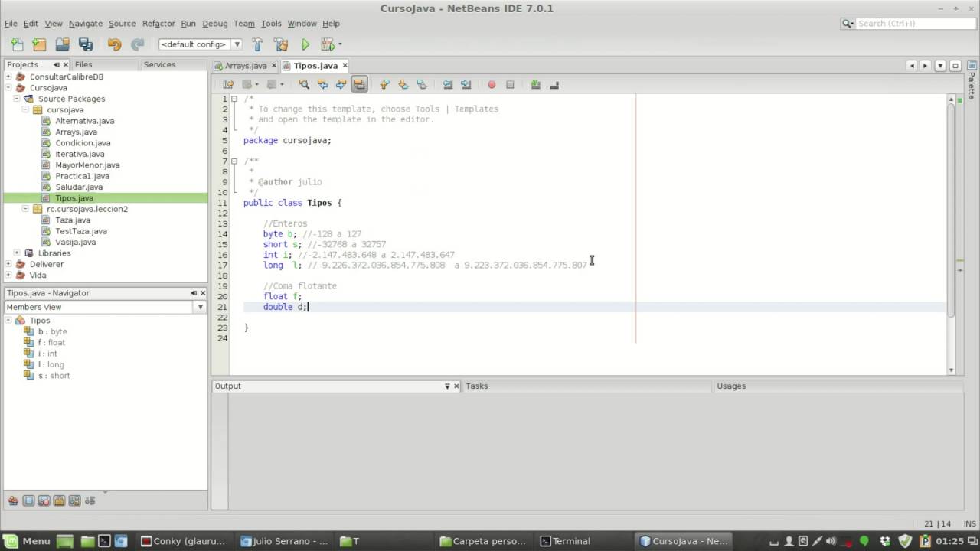Collapse the code fold at line 7
Viewport: 980px width, 551px height.
tap(235, 161)
